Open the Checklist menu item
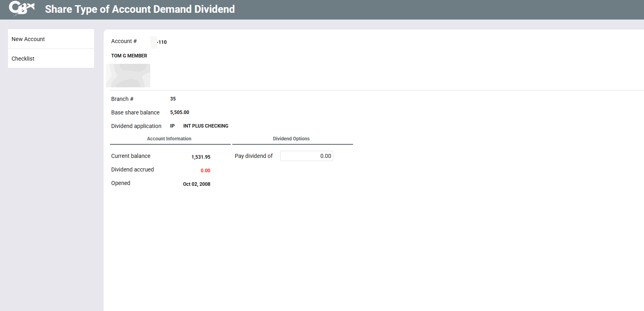The height and width of the screenshot is (311, 644). point(23,59)
